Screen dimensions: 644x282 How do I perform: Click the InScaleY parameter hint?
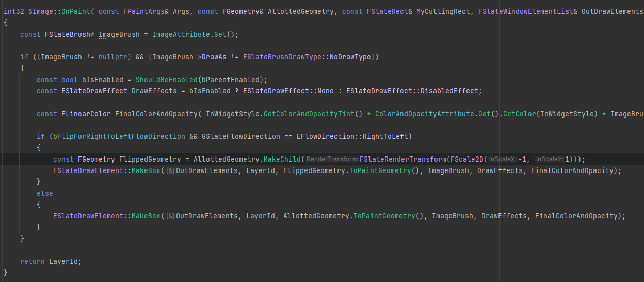[x=549, y=159]
